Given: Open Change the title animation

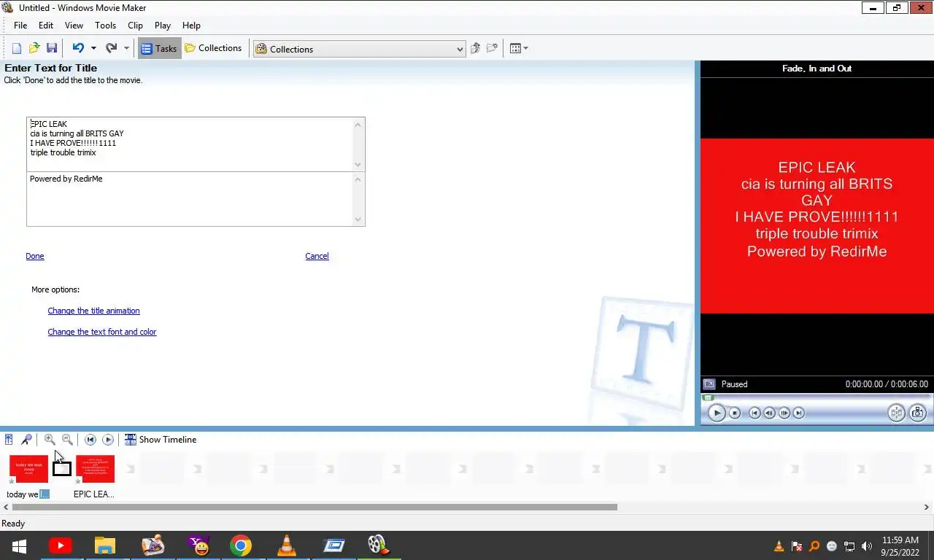Looking at the screenshot, I should 93,311.
